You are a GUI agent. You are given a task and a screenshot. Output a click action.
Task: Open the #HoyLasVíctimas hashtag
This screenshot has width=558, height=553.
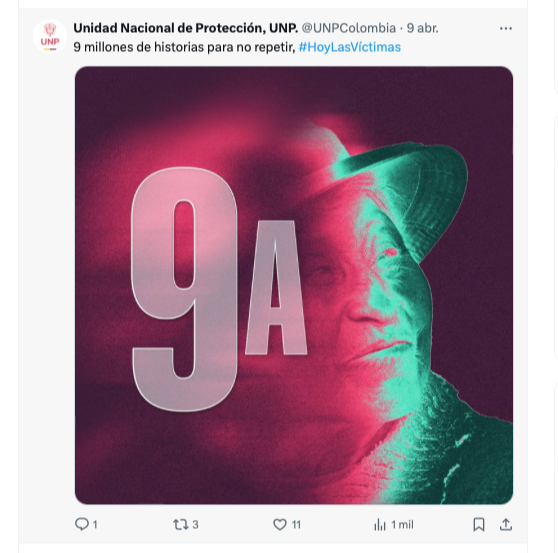tap(350, 47)
